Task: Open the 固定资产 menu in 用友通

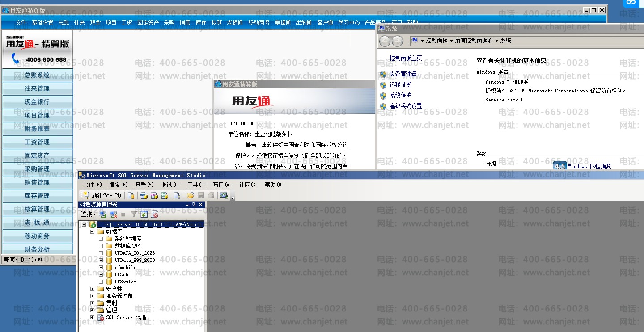Action: tap(148, 22)
